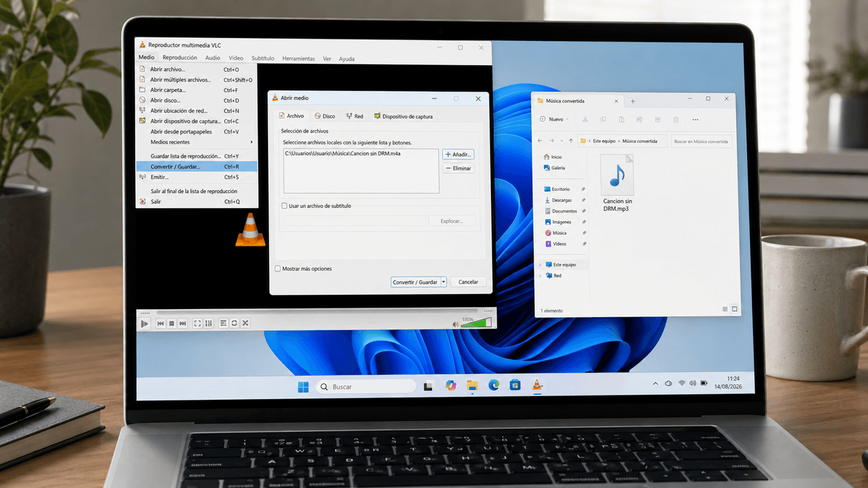Click the Explorer back arrow
Viewport: 868px width, 488px height.
[x=540, y=141]
